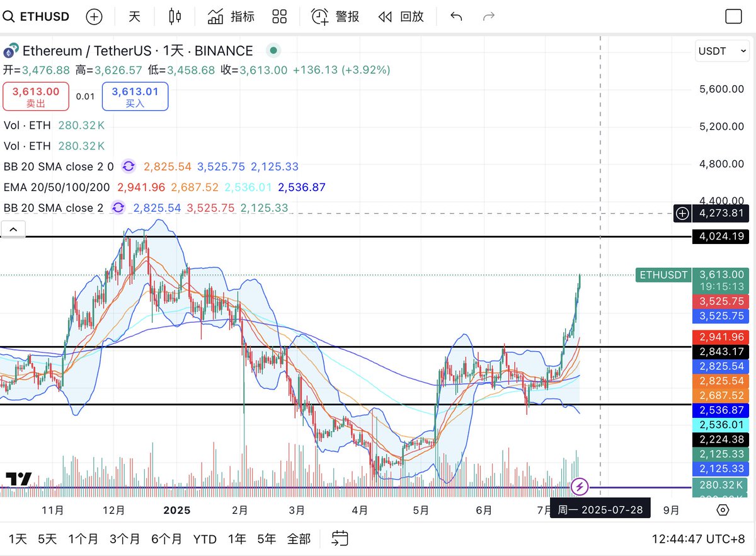Select the second Vol · ETH legend row
This screenshot has width=756, height=556.
click(27, 146)
